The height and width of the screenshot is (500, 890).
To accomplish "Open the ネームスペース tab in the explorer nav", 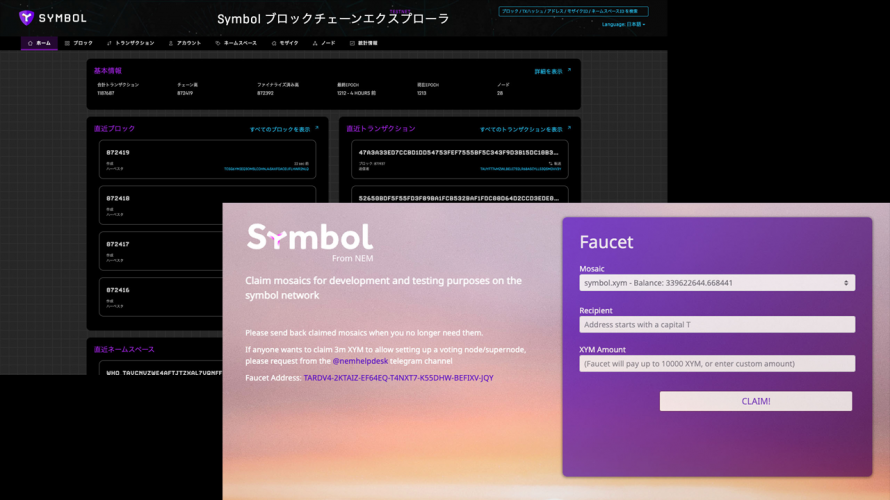I will click(236, 43).
